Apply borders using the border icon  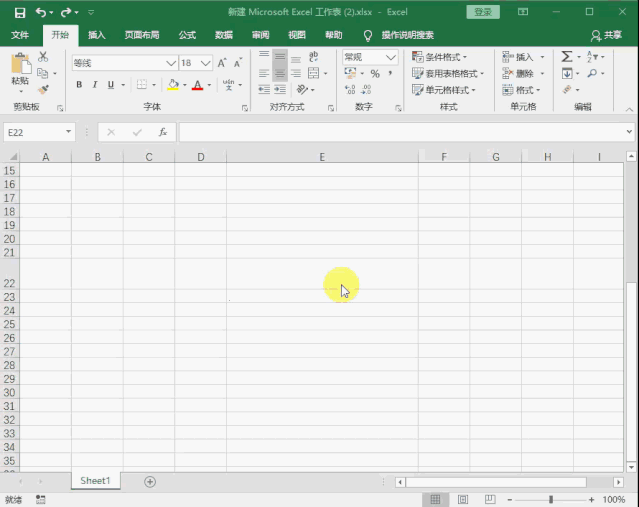pyautogui.click(x=141, y=84)
